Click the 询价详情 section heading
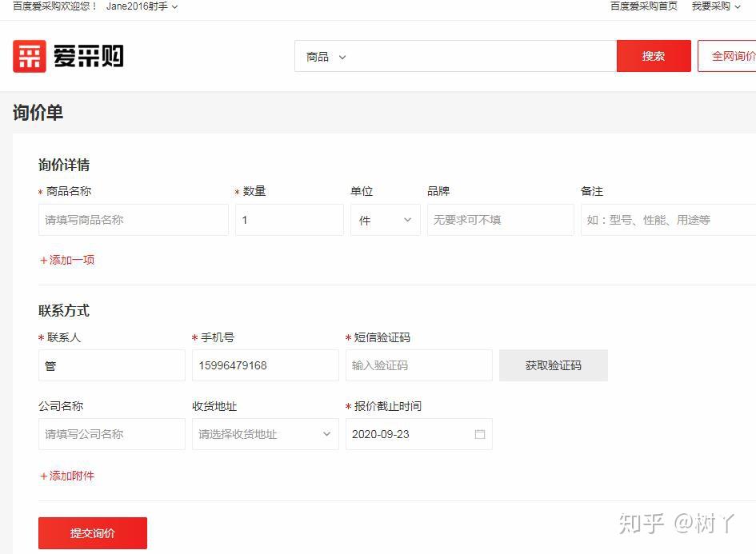 [x=64, y=165]
